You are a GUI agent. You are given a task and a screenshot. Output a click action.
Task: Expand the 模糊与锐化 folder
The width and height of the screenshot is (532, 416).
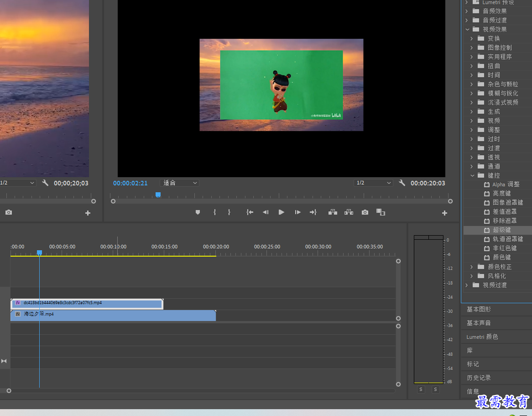coord(472,94)
